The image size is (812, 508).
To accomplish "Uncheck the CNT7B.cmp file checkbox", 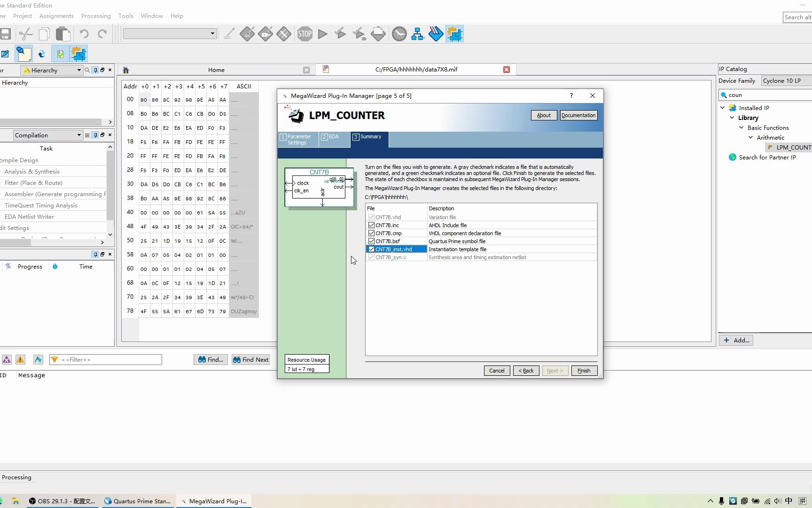I will click(372, 233).
